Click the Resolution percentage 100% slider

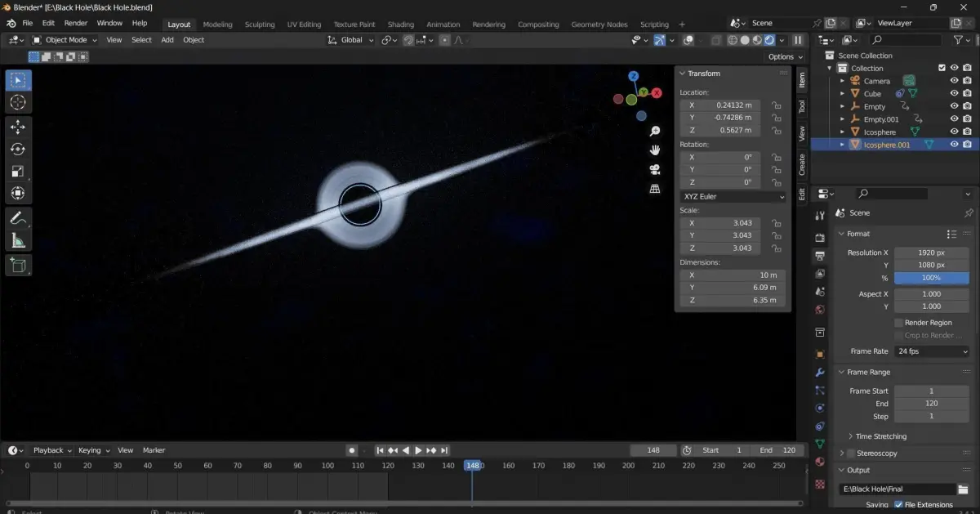[x=932, y=278]
